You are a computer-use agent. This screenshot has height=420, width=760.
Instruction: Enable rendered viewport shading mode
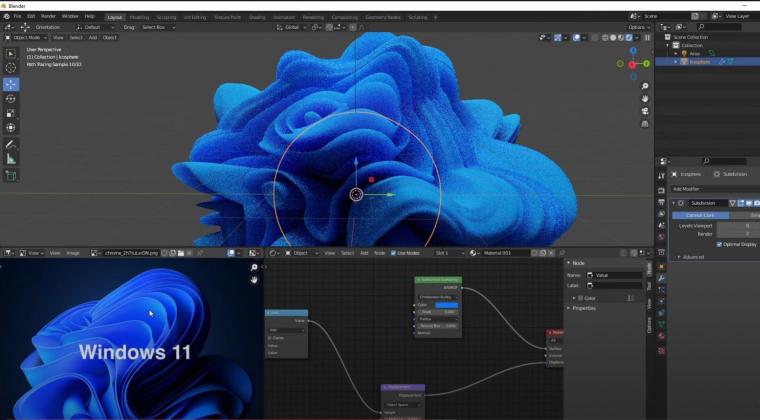point(629,37)
